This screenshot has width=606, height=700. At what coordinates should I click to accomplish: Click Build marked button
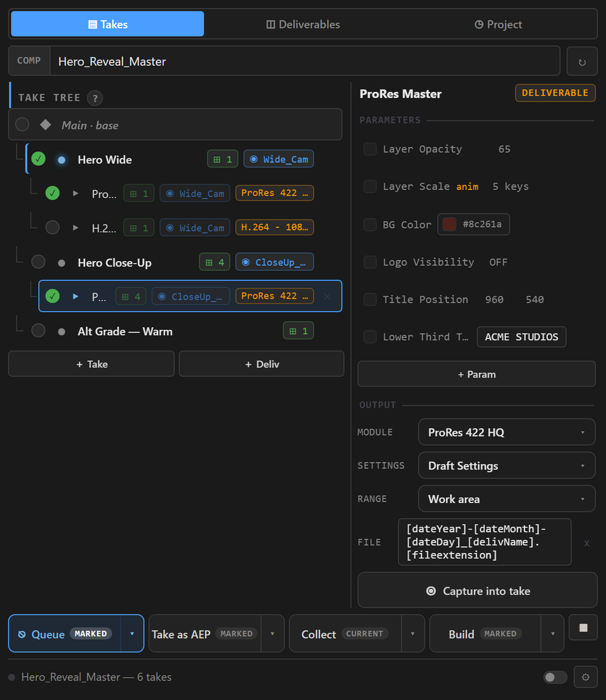pyautogui.click(x=485, y=634)
